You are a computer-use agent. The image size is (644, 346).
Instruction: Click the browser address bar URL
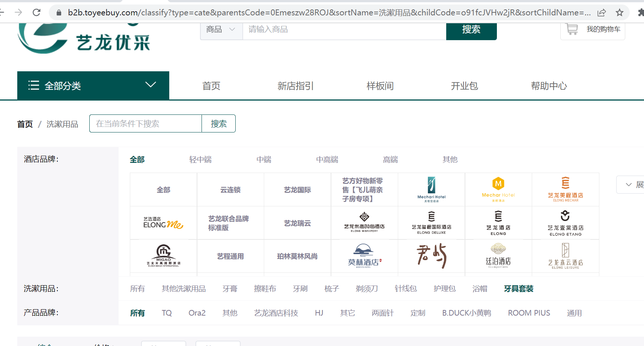[x=329, y=12]
